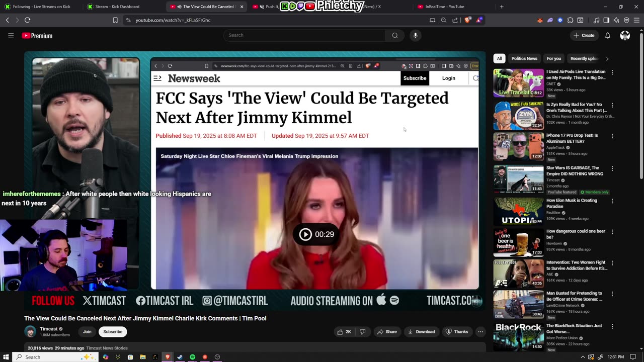The width and height of the screenshot is (644, 362).
Task: Open the Extensions puzzle piece menu
Action: click(570, 20)
